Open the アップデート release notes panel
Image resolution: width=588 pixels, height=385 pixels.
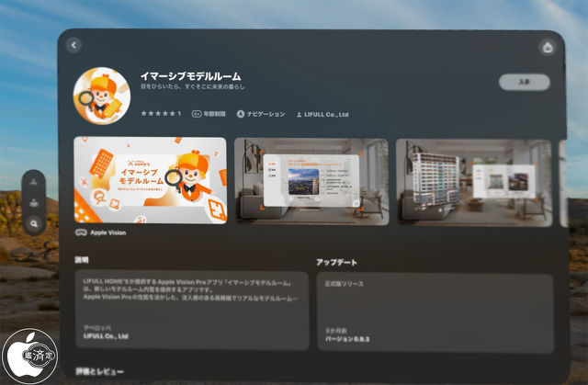coord(434,292)
